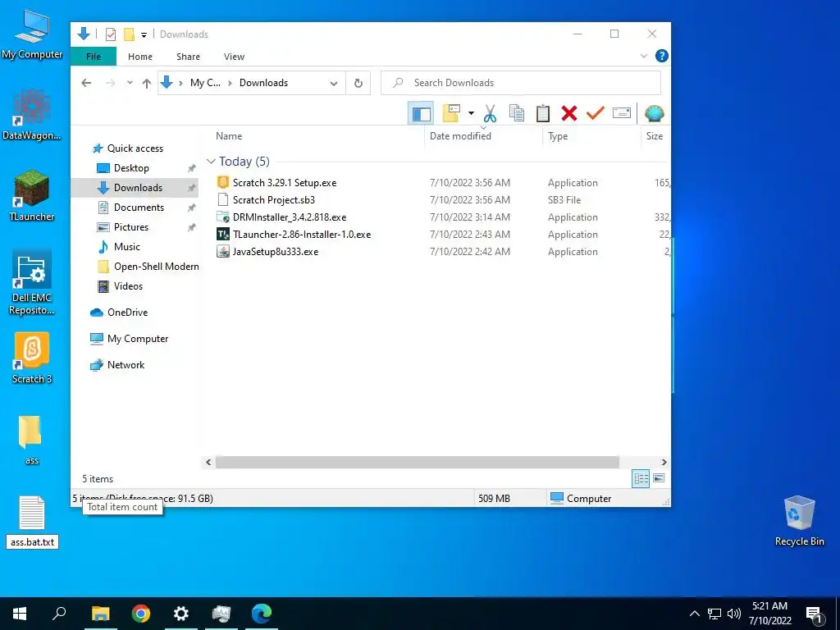Sort by the Name column header

pos(229,136)
